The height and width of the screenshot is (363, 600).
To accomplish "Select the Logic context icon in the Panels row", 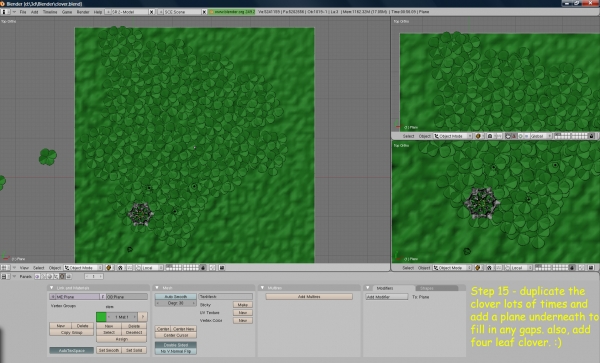I will click(38, 276).
